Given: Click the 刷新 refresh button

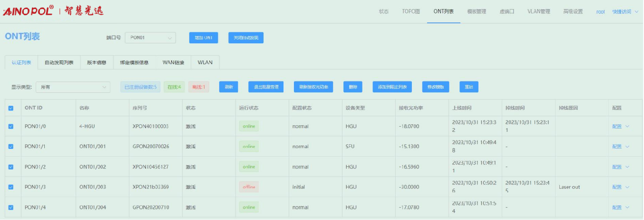Looking at the screenshot, I should pos(228,87).
